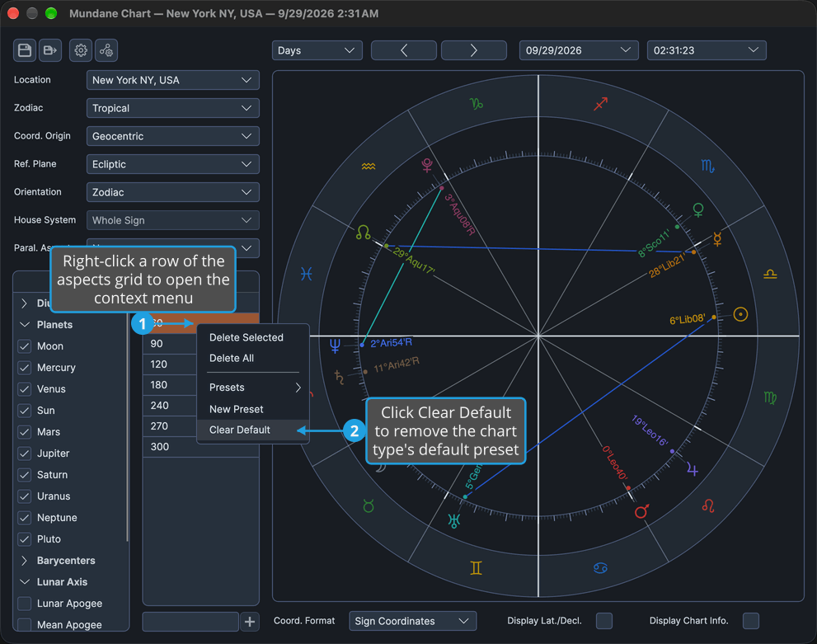This screenshot has width=817, height=644.
Task: Uncheck the Saturn checkbox
Action: pos(25,475)
